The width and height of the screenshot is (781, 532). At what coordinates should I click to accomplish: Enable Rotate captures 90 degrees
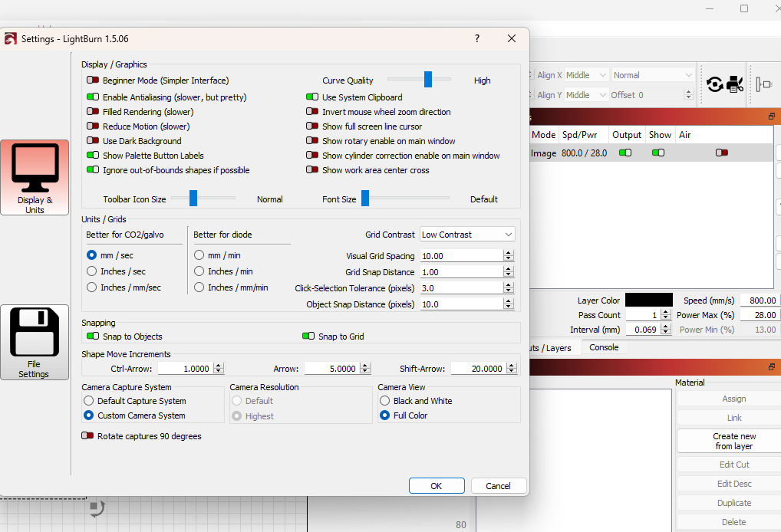[87, 436]
